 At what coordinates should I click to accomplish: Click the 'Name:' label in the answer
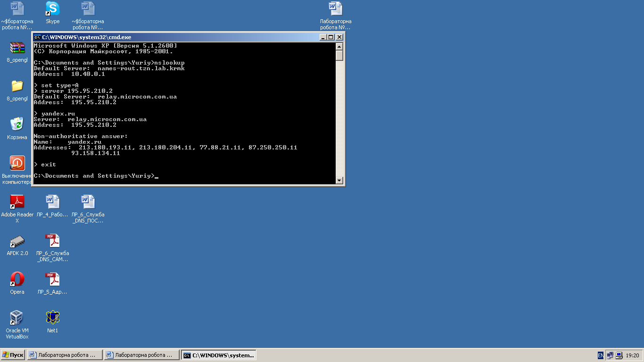[43, 141]
